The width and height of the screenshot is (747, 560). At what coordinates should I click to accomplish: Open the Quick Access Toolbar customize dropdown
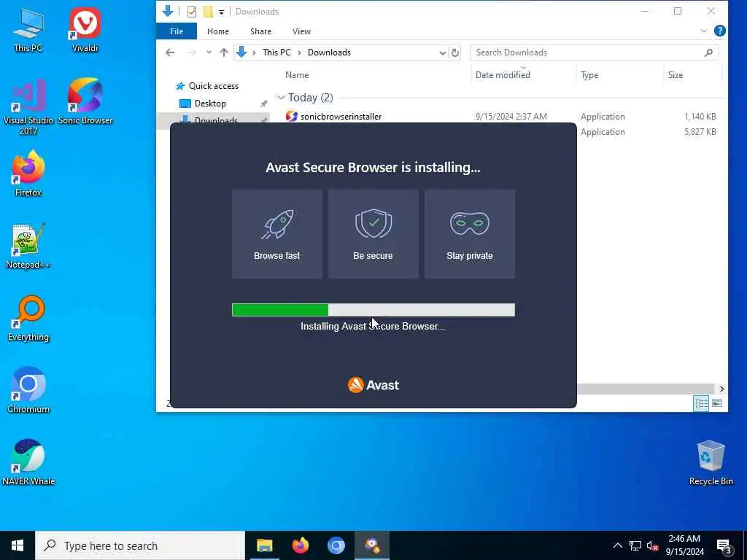(221, 12)
